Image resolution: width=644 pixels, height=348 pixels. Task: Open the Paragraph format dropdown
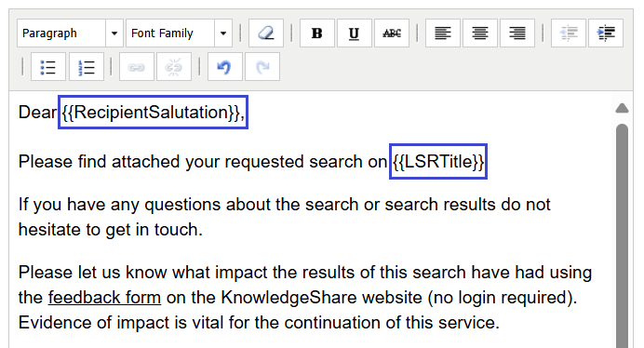70,33
